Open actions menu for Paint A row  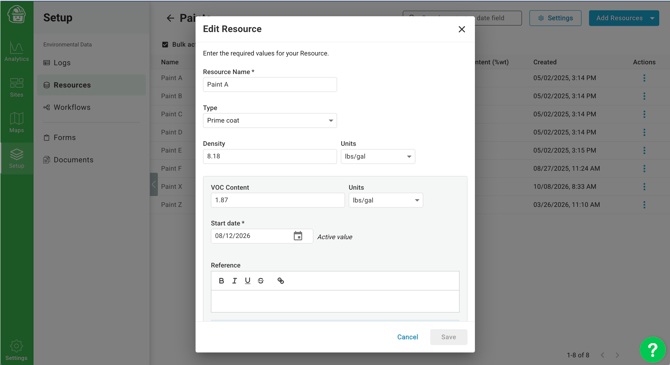click(644, 78)
